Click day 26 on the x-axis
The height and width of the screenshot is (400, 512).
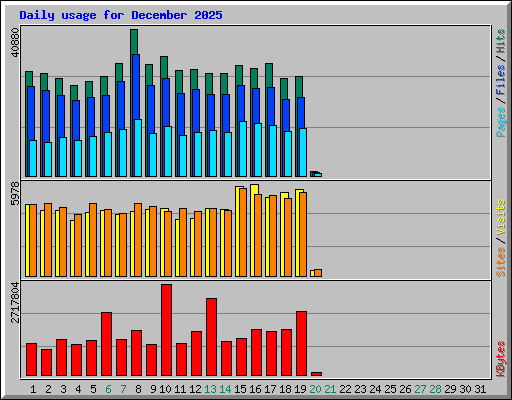pos(405,389)
